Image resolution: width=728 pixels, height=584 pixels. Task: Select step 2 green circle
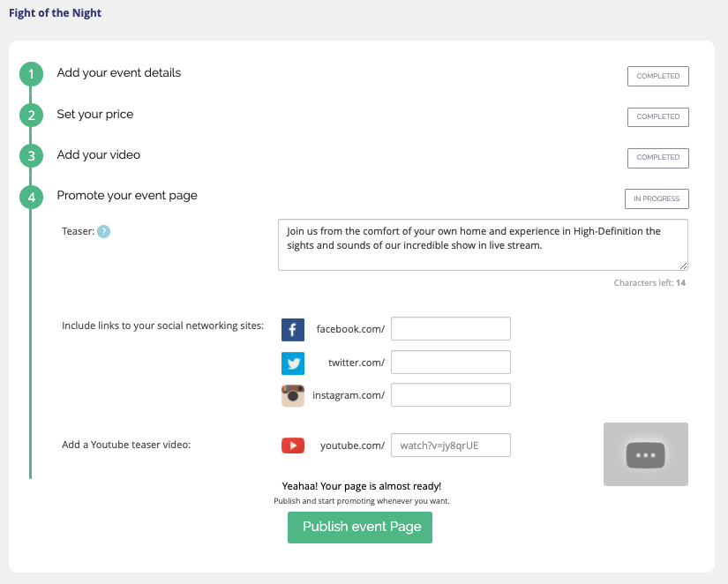[x=31, y=116]
